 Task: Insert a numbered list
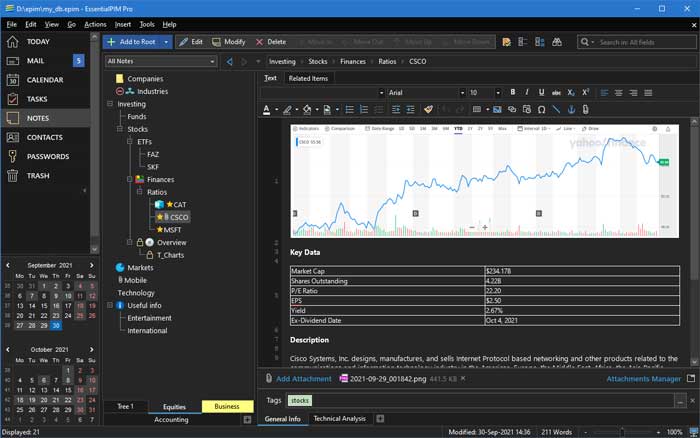pos(364,109)
